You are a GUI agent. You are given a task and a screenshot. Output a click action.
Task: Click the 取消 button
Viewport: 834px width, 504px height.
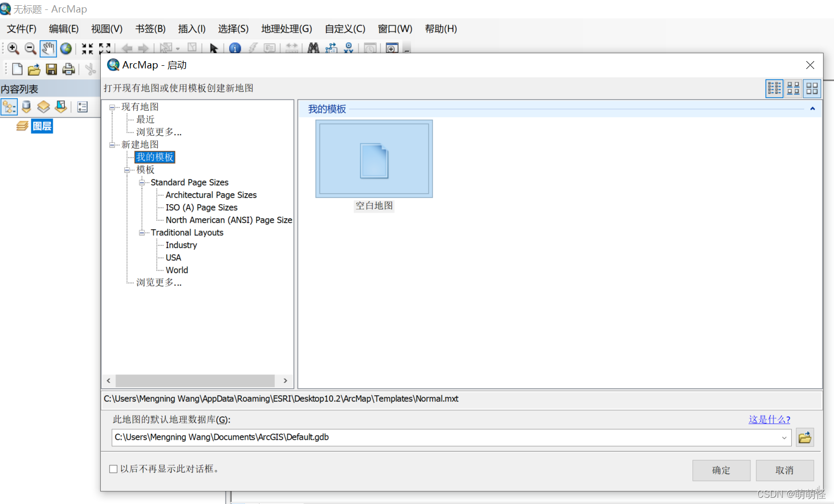click(784, 471)
